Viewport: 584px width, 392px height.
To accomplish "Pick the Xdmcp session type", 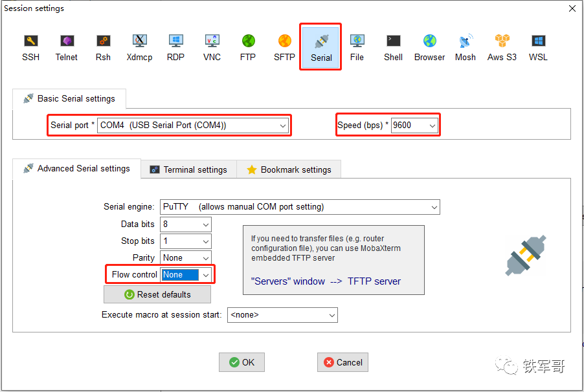I will tap(139, 48).
